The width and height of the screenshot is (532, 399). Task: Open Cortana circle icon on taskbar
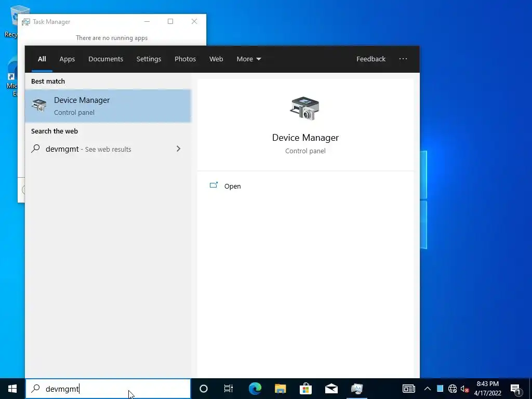(x=203, y=389)
